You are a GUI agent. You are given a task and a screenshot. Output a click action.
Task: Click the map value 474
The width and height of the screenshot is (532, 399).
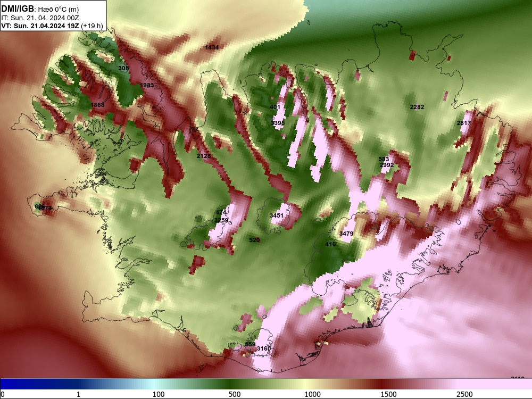point(221,212)
